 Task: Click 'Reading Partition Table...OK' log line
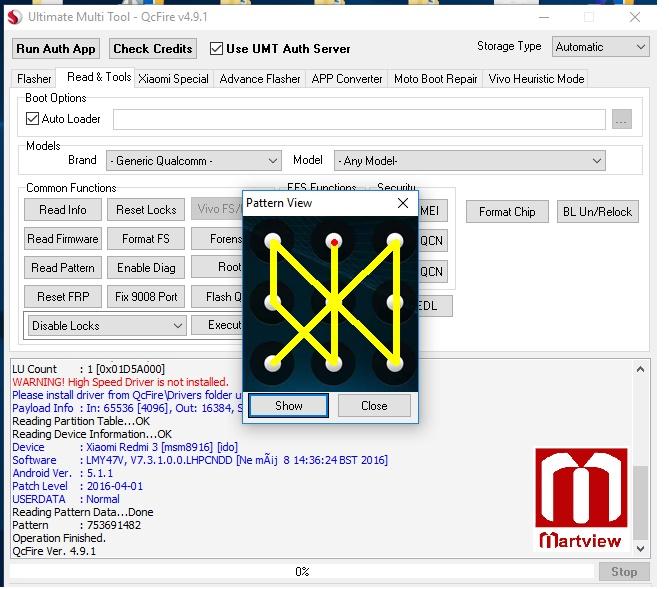coord(81,421)
